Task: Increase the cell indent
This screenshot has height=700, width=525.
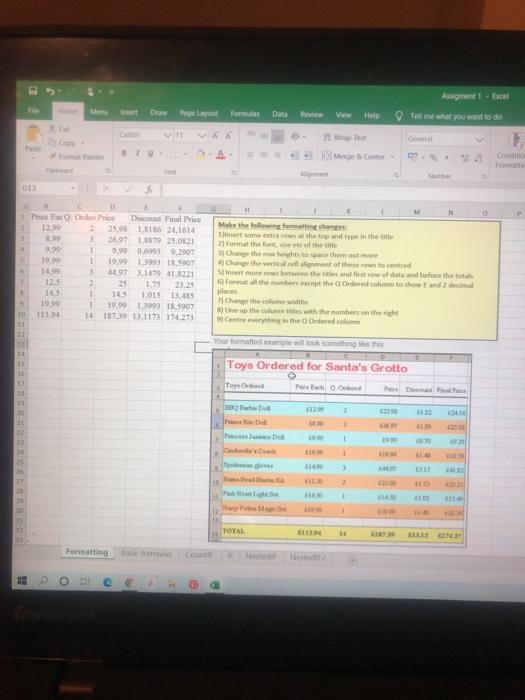Action: [308, 156]
